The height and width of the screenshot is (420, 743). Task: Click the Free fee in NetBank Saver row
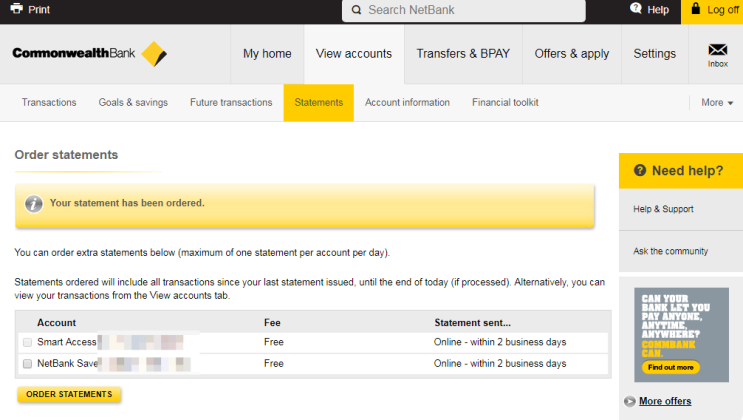(274, 363)
